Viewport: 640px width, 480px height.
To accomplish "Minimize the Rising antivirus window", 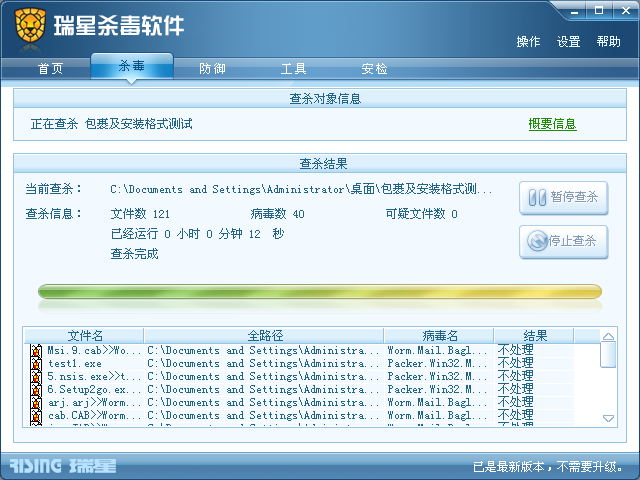I will click(575, 11).
